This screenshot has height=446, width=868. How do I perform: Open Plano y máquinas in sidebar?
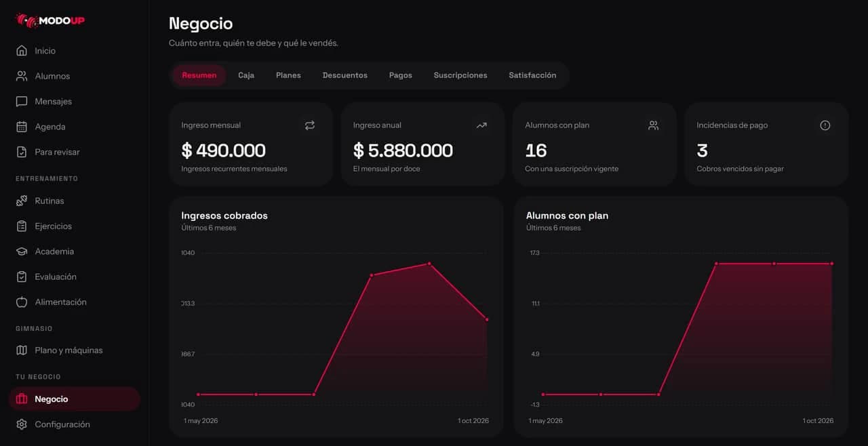point(75,350)
